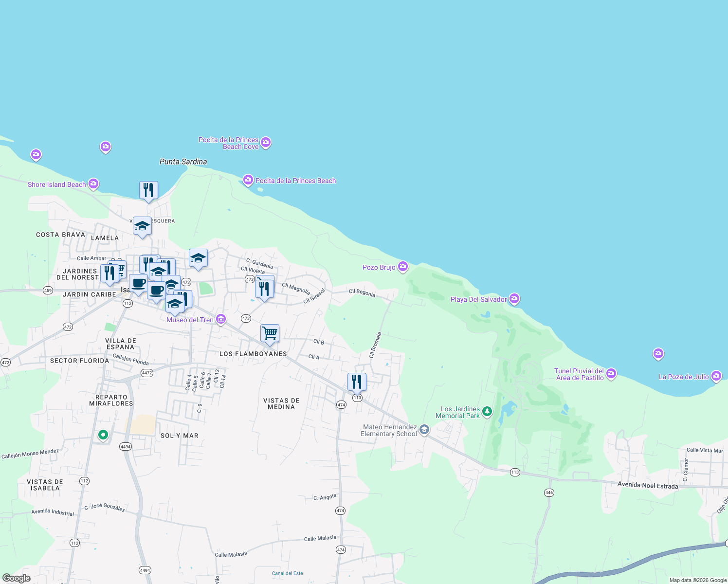Open the La Poza de Julio photo marker

[x=716, y=376]
